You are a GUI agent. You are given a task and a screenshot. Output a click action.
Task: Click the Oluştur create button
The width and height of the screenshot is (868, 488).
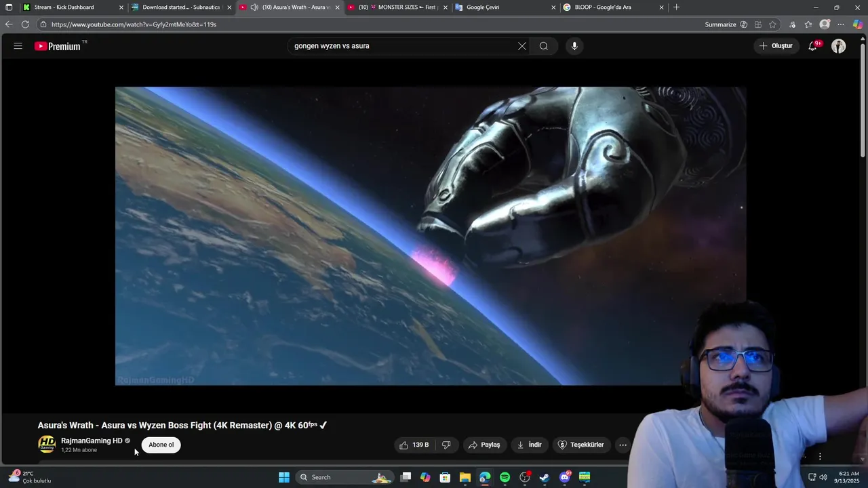(776, 46)
